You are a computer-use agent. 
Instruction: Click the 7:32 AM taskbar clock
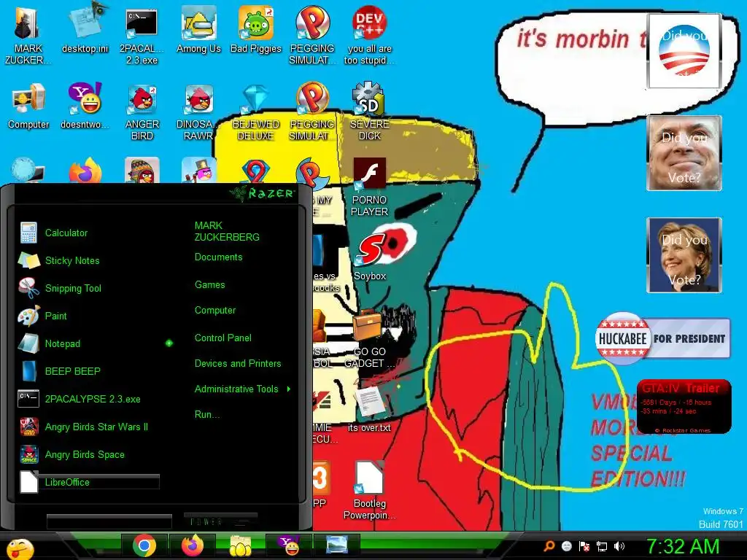683,546
